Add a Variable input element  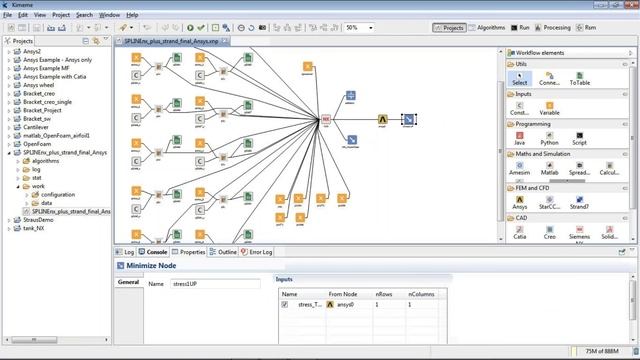click(x=549, y=109)
